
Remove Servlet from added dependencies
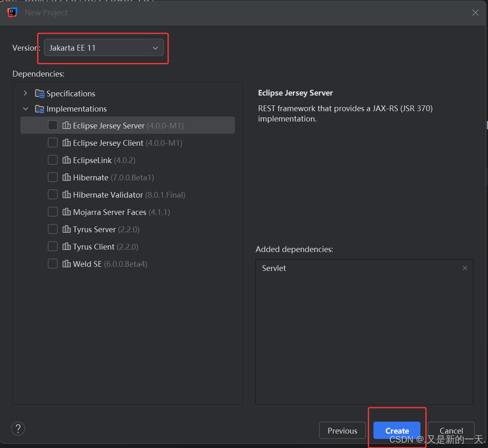tap(465, 268)
